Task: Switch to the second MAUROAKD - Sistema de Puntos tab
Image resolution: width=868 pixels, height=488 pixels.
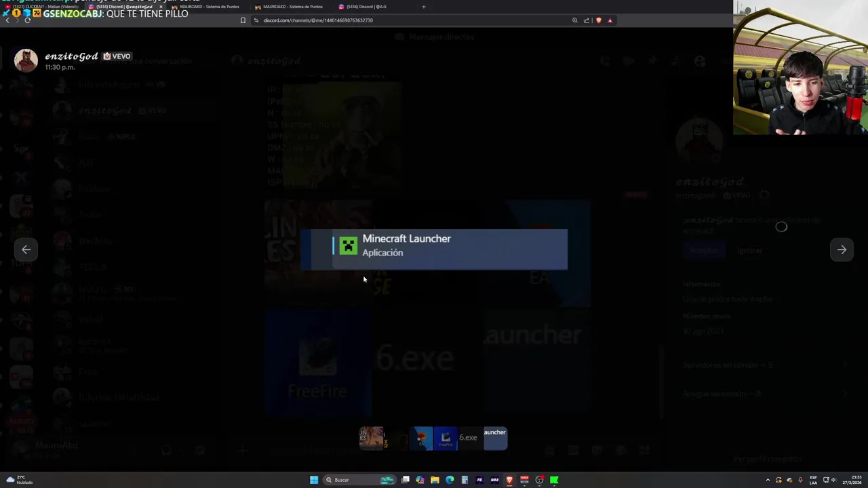Action: pyautogui.click(x=292, y=7)
